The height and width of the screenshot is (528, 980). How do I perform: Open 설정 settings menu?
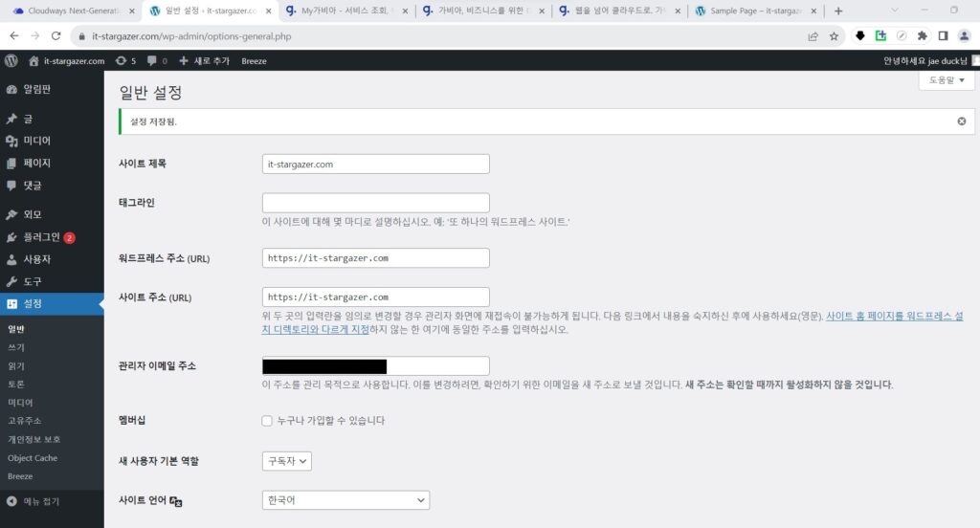[52, 303]
